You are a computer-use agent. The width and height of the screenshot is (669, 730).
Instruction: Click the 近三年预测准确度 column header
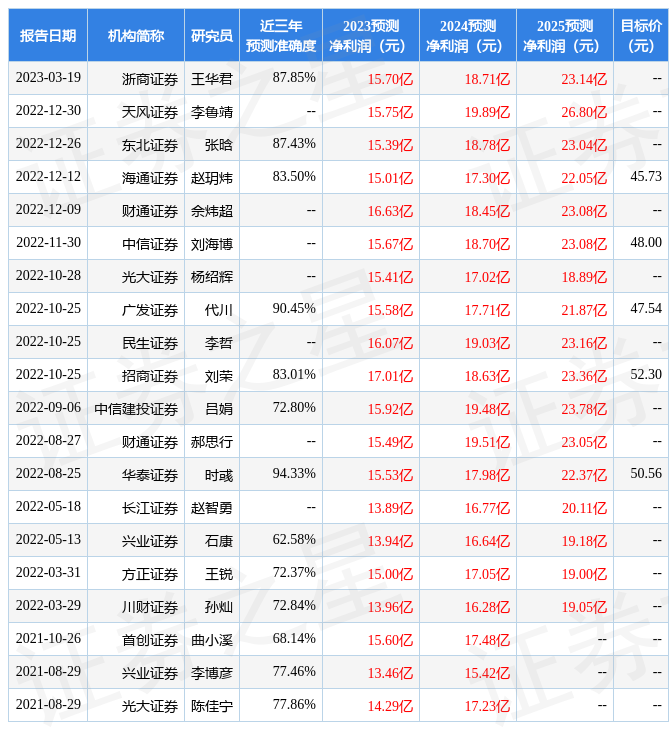(x=281, y=35)
